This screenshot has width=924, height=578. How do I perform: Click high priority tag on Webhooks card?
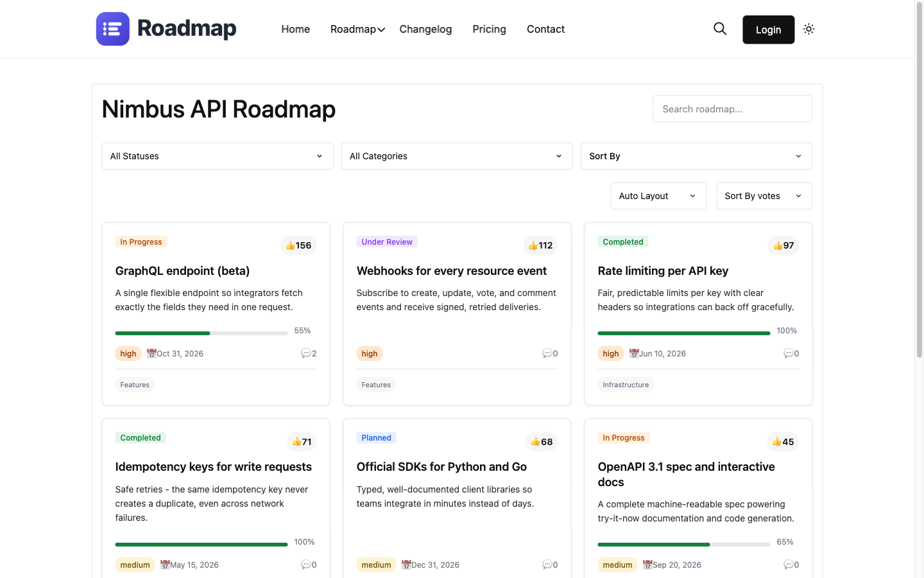tap(370, 353)
